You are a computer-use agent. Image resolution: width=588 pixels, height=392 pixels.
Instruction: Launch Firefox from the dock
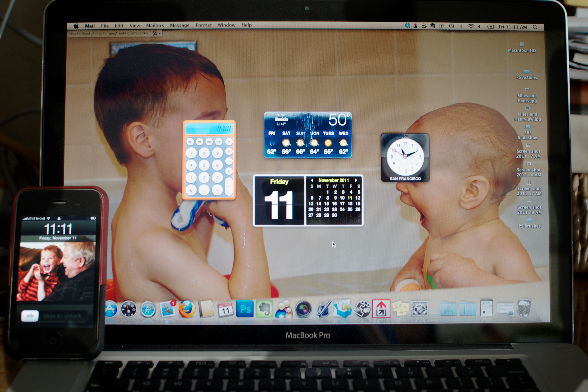[x=187, y=309]
